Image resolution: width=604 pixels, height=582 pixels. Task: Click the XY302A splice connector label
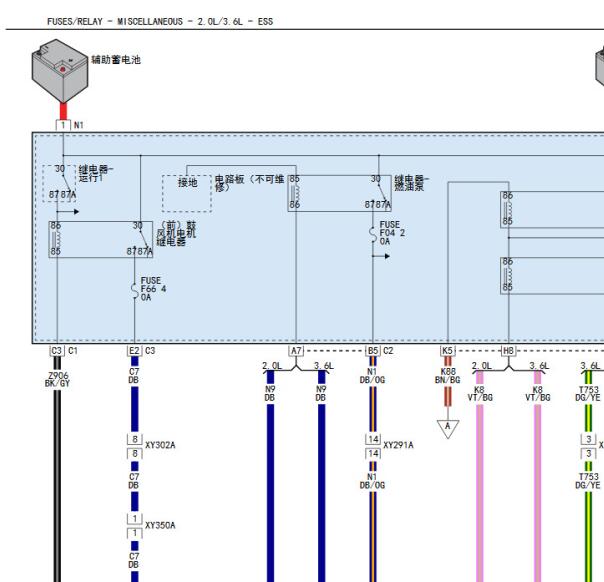pos(160,445)
